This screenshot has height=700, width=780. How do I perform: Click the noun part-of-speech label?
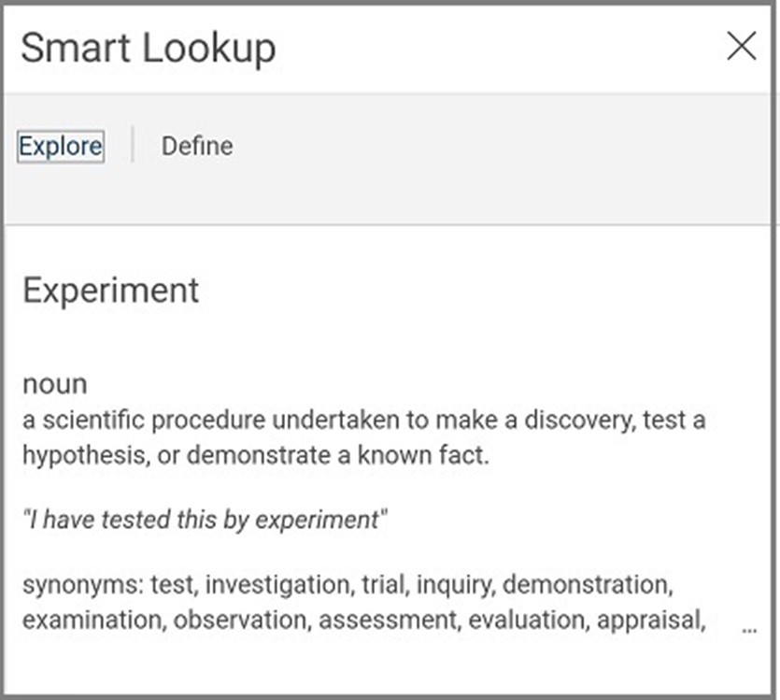[55, 384]
